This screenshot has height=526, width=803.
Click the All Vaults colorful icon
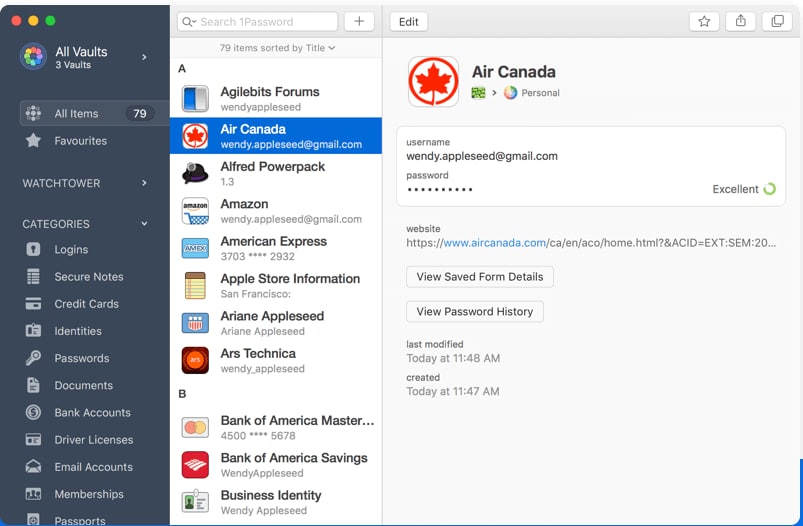click(33, 56)
